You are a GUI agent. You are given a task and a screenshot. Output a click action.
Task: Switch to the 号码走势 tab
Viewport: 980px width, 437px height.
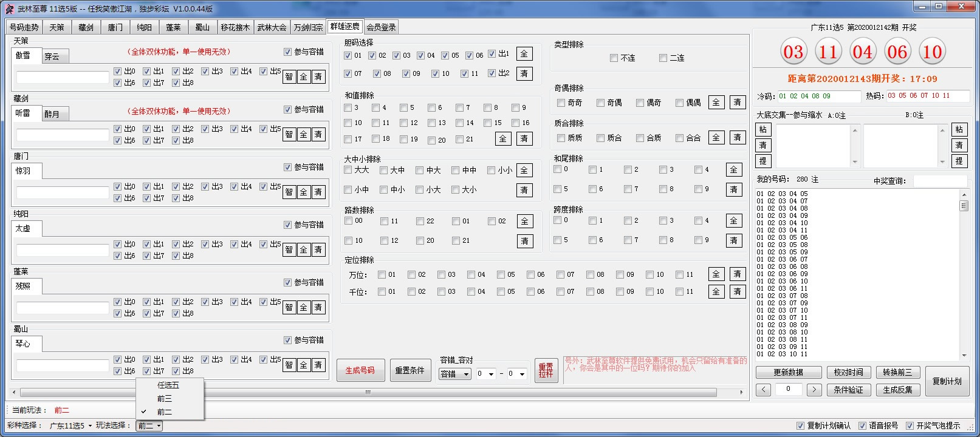24,27
